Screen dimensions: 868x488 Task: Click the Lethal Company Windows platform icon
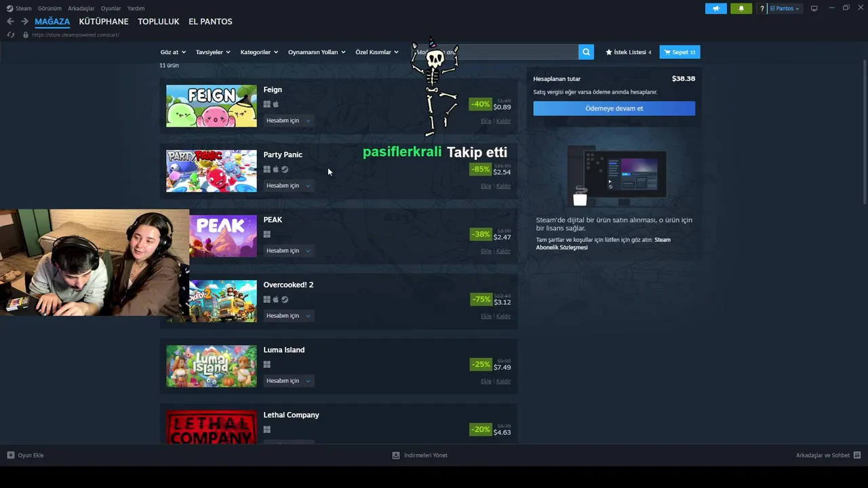[x=267, y=430]
